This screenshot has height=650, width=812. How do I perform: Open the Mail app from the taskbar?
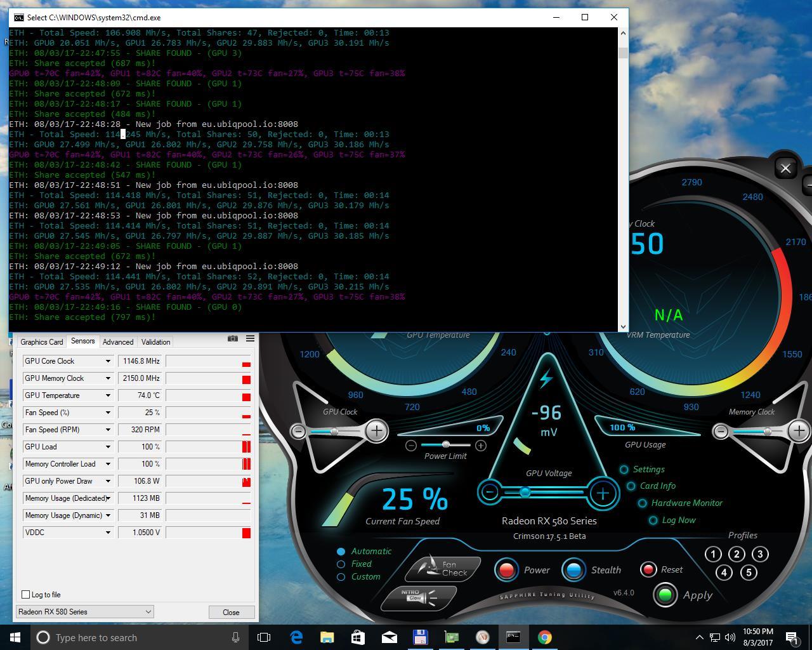pyautogui.click(x=389, y=637)
